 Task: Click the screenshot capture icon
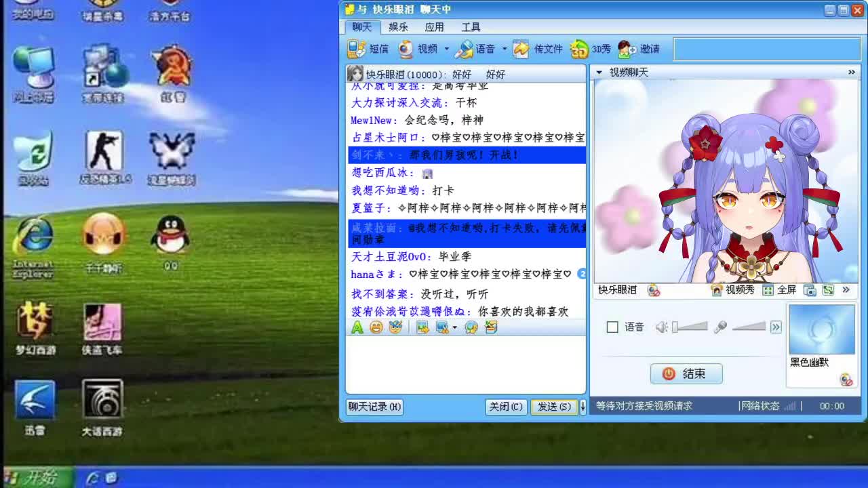tap(442, 327)
